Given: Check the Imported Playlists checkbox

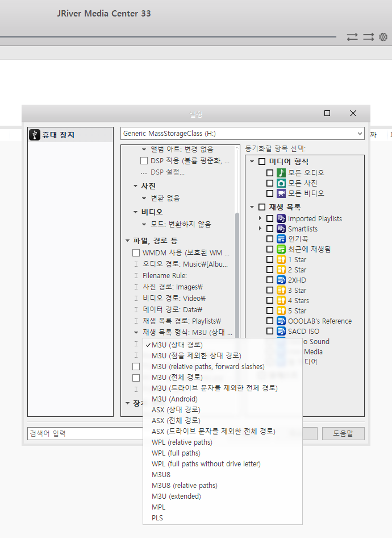Looking at the screenshot, I should pyautogui.click(x=270, y=218).
